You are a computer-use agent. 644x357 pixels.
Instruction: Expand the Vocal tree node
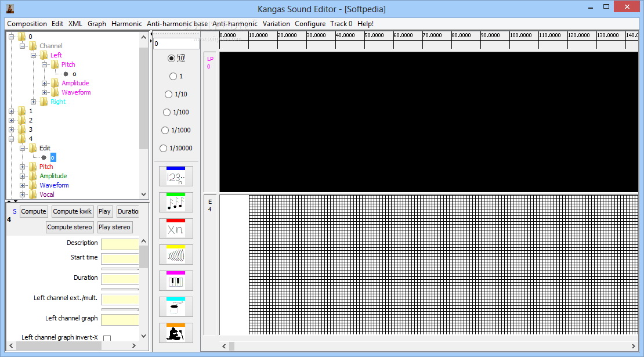[22, 194]
